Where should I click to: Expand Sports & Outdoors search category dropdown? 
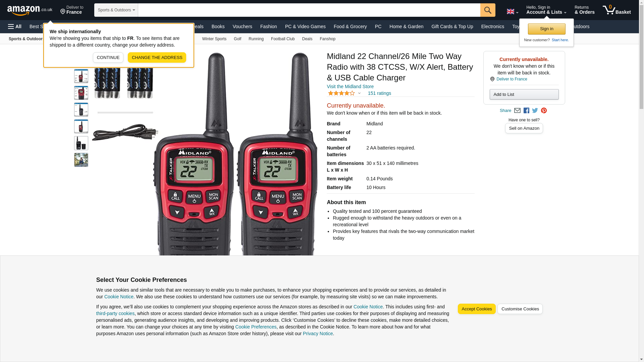click(116, 10)
